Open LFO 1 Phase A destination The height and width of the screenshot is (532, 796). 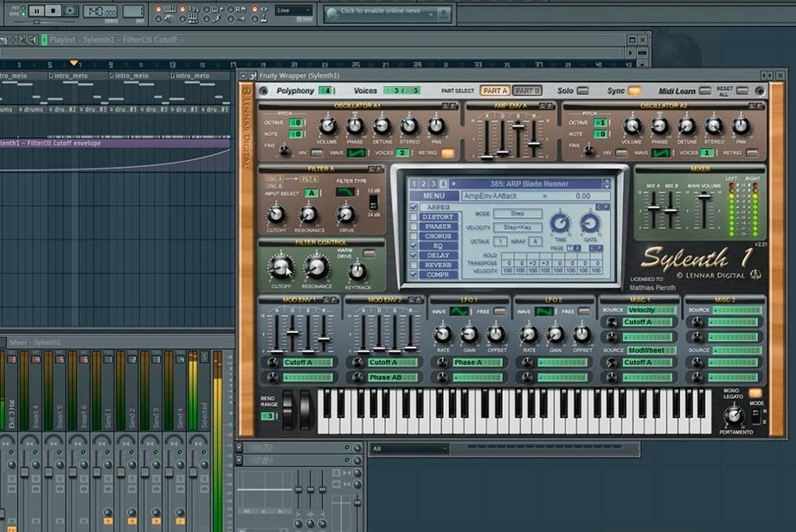click(x=478, y=362)
